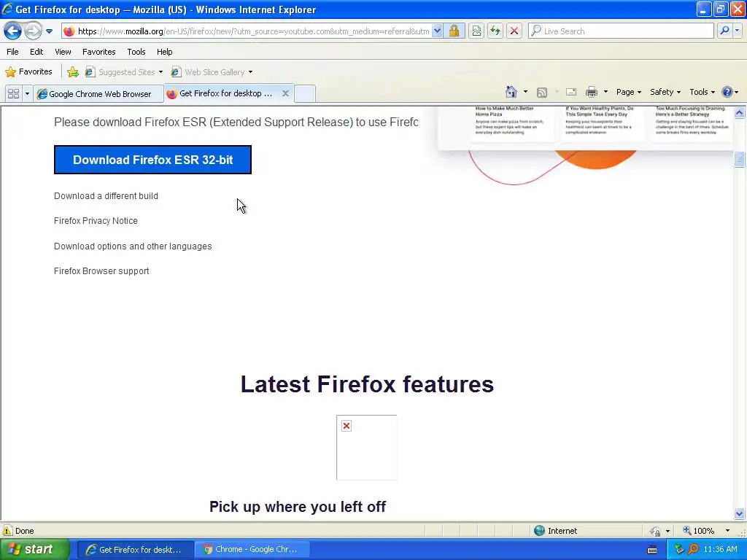Expand the address bar autocomplete dropdown

(x=437, y=31)
